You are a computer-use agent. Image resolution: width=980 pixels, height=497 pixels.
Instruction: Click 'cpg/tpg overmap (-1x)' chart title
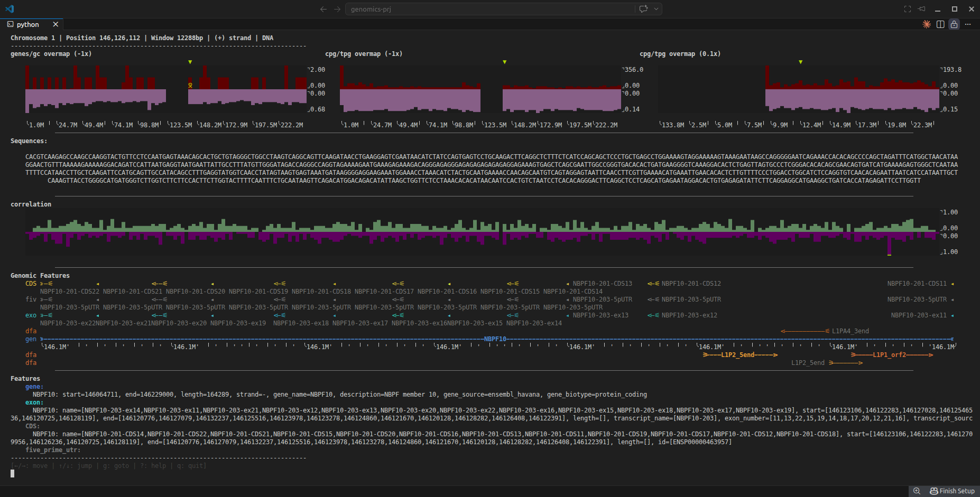[x=364, y=54]
